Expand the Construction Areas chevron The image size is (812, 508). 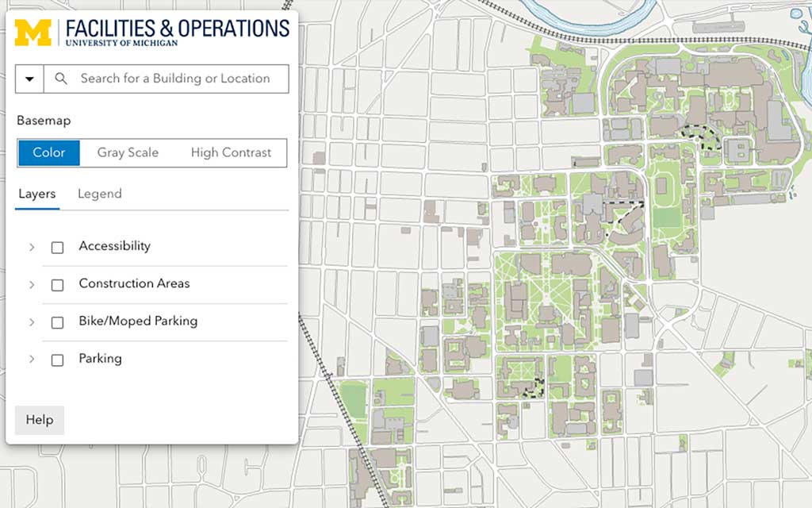[32, 285]
